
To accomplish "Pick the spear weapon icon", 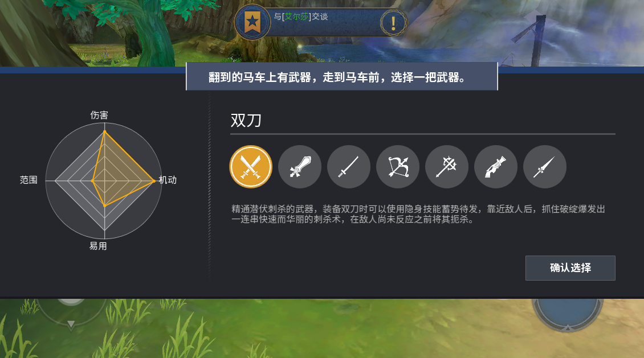I will (x=545, y=167).
